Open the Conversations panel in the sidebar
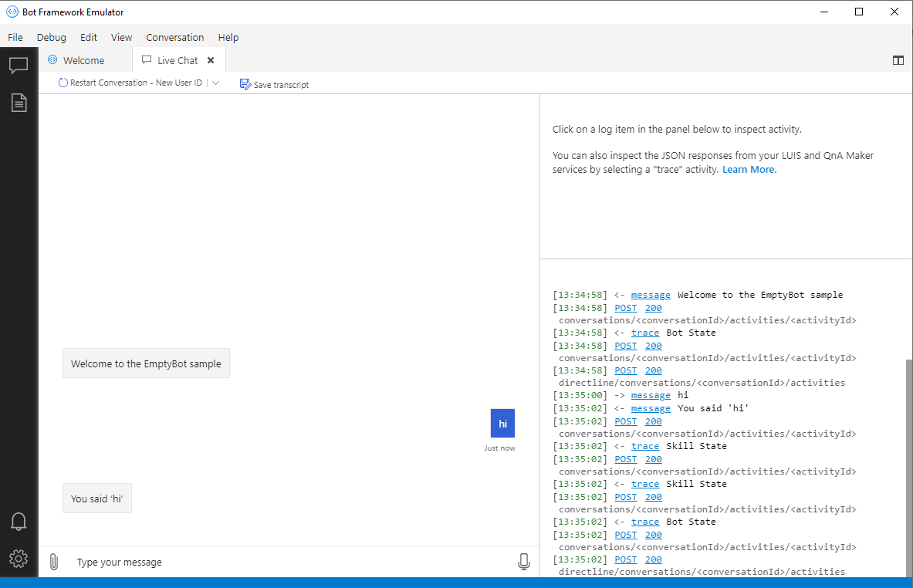 19,65
